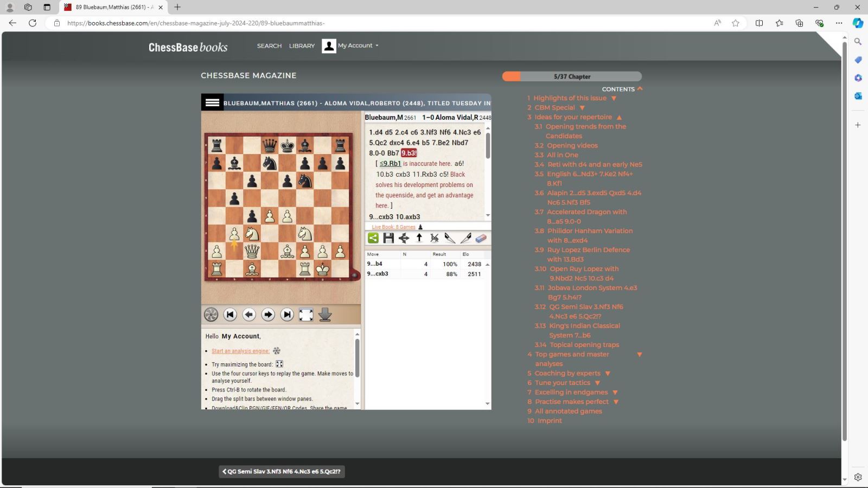Click the pawn icon beside Live Book
Image resolution: width=868 pixels, height=488 pixels.
pos(420,227)
